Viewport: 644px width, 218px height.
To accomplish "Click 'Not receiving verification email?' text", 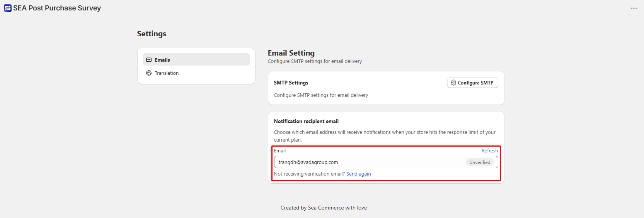I will 309,174.
